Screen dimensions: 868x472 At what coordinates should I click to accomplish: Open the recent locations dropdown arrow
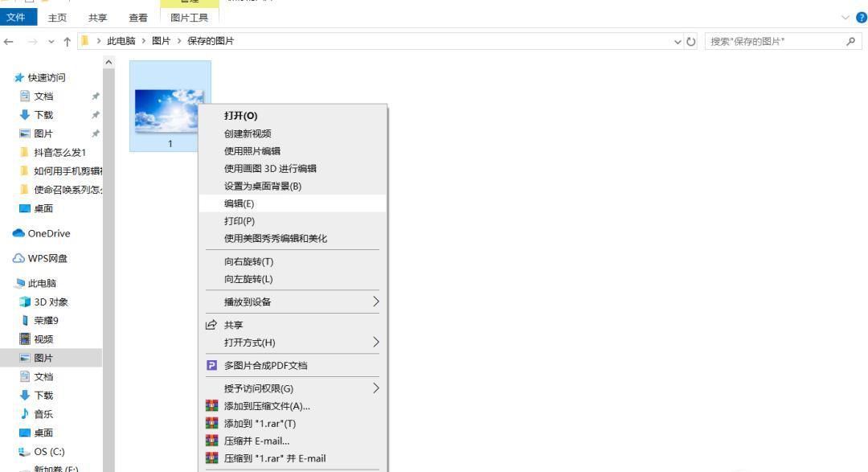click(x=51, y=42)
